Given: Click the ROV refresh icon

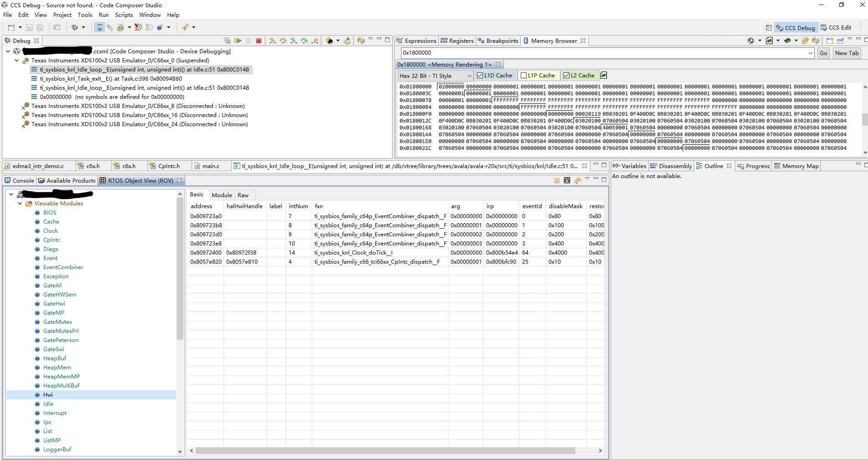Looking at the screenshot, I should click(x=577, y=180).
